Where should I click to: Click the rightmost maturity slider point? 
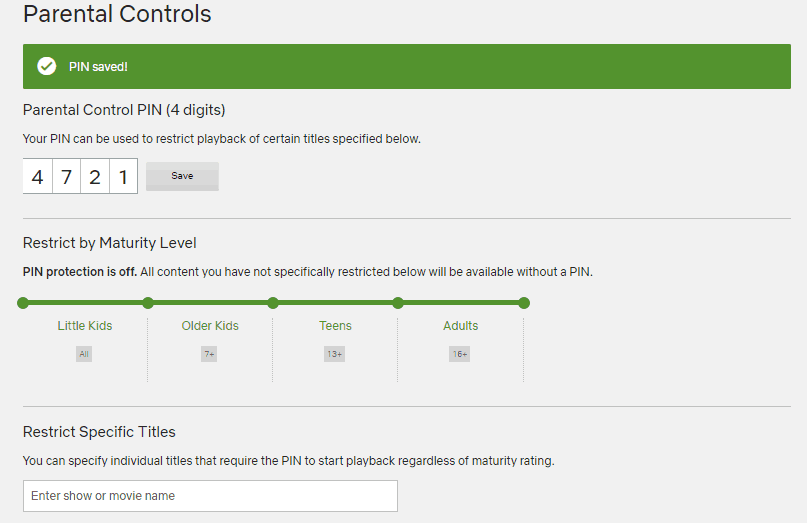(x=524, y=303)
